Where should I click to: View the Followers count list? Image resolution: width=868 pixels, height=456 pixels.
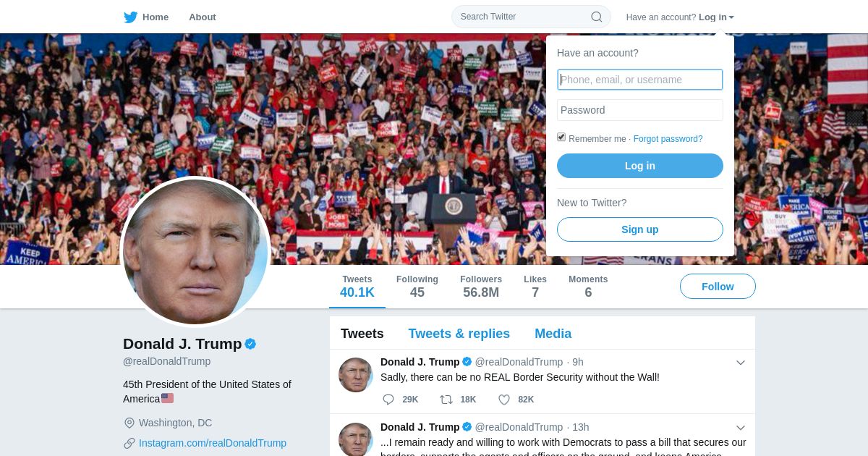[x=481, y=287]
